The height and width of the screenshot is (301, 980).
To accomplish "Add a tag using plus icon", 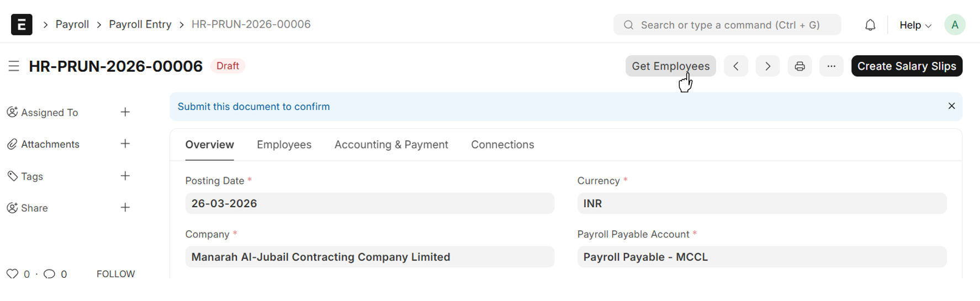I will (x=125, y=176).
